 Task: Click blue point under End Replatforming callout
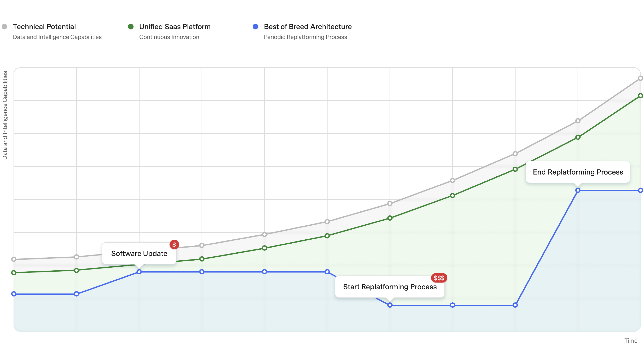[x=577, y=190]
